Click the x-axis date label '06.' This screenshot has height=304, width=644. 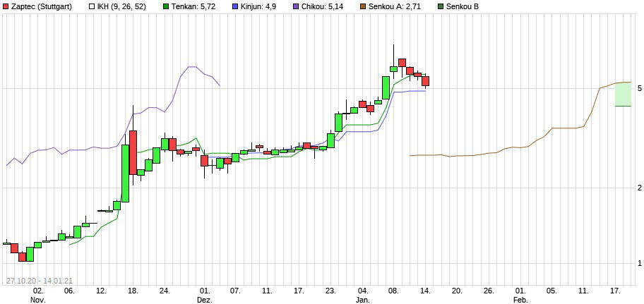69,291
